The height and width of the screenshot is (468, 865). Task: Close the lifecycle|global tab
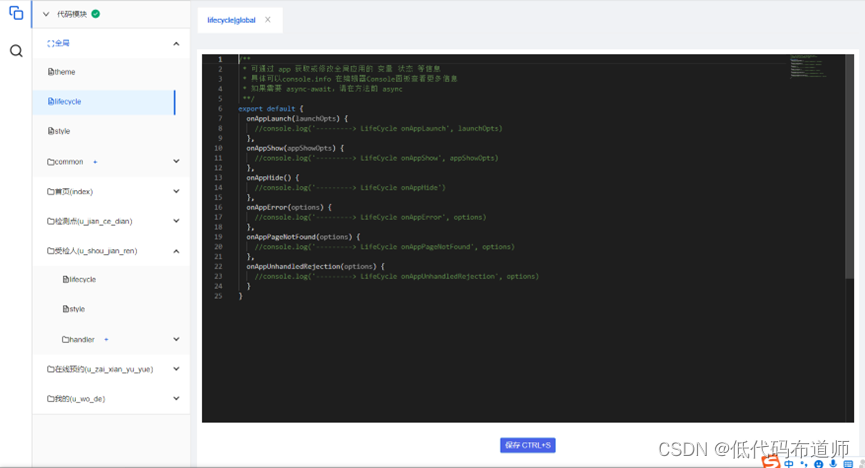click(268, 19)
